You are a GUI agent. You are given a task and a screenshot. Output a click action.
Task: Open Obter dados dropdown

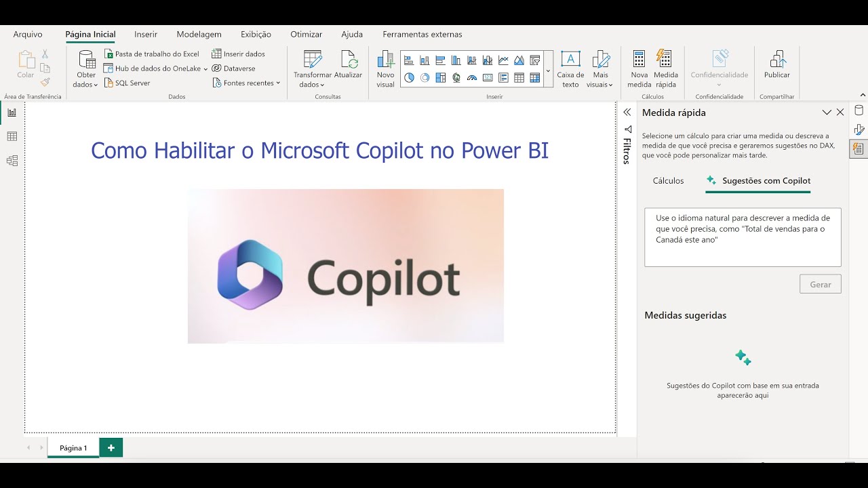86,68
